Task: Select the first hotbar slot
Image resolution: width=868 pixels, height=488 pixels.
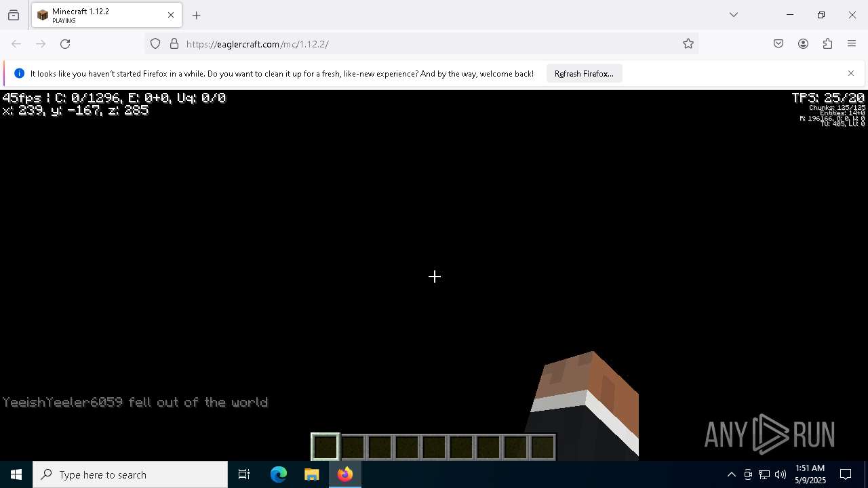Action: coord(325,447)
